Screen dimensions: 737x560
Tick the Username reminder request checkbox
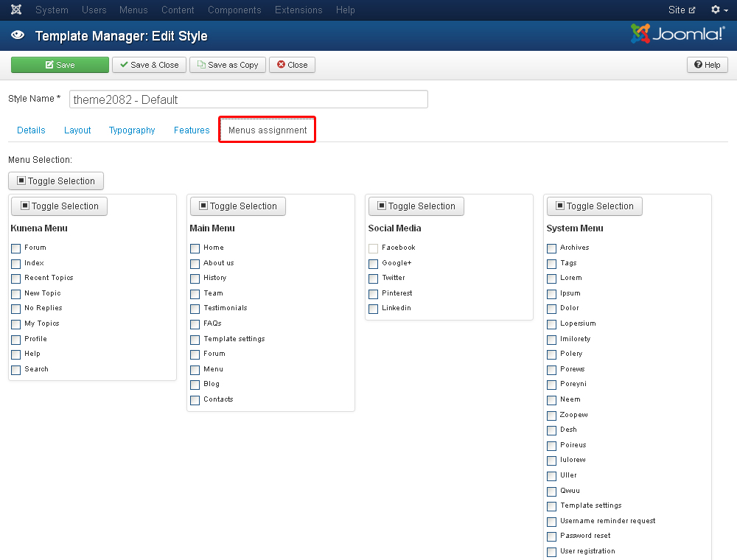[552, 522]
